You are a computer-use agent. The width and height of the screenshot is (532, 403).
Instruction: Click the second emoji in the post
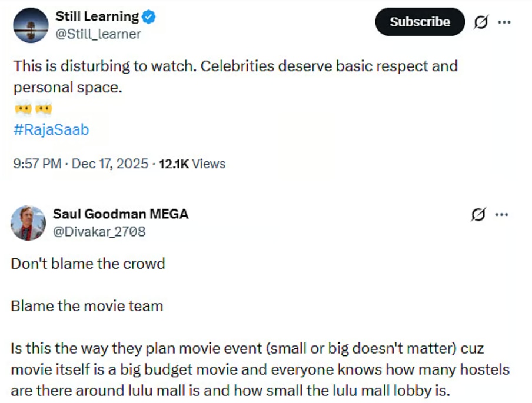pos(44,109)
